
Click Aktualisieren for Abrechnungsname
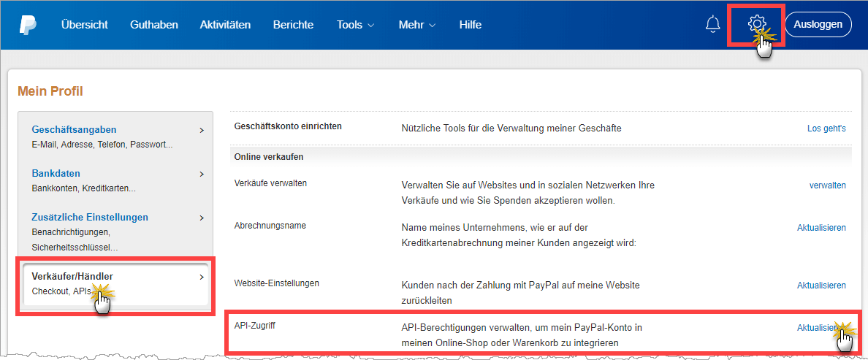coord(821,228)
